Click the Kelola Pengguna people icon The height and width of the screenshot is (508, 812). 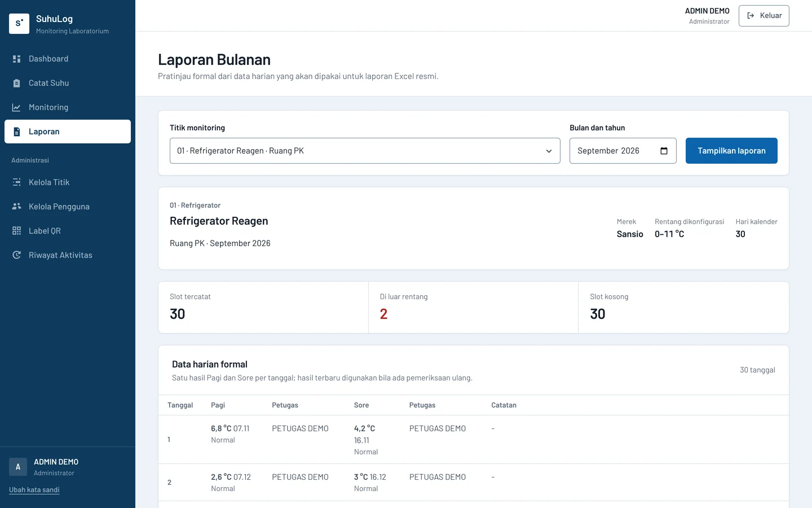(16, 207)
